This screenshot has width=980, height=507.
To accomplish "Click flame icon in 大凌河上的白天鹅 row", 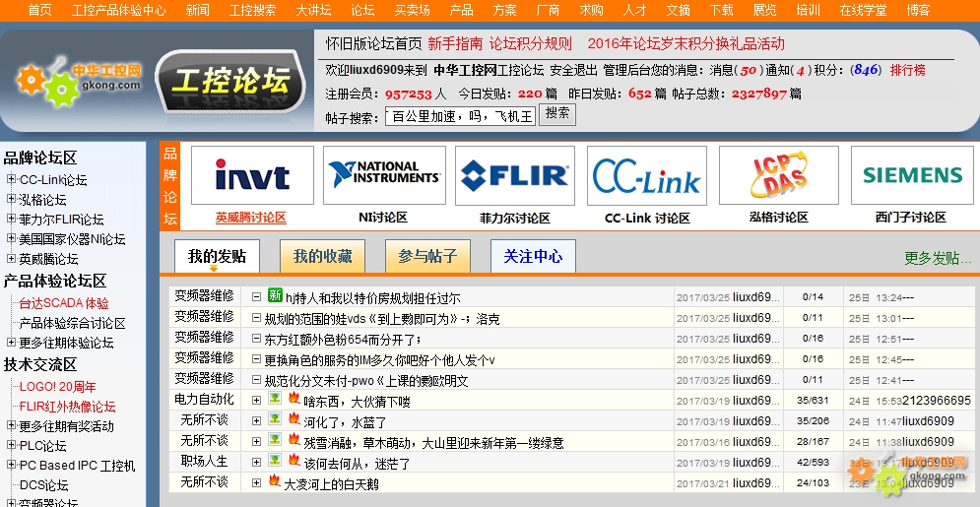I will [275, 480].
